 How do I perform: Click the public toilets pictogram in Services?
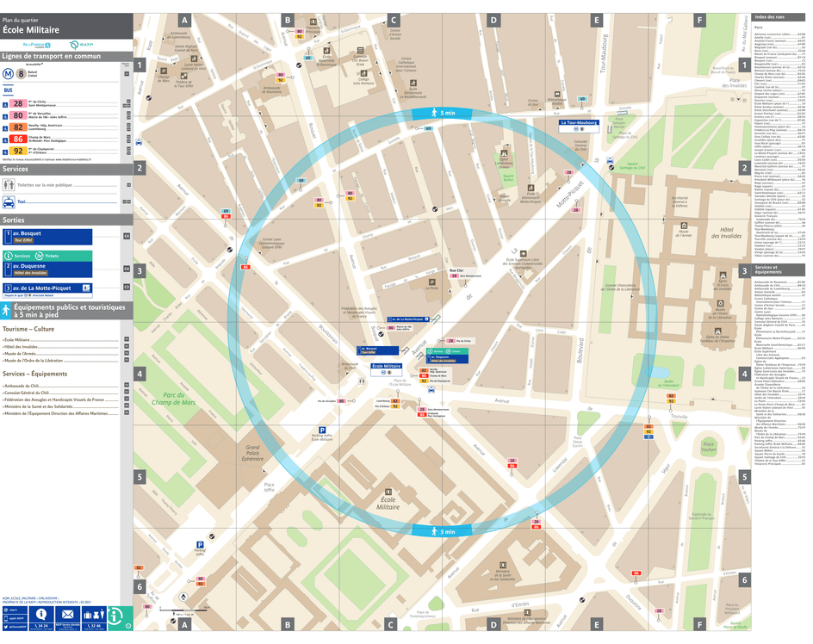point(8,185)
